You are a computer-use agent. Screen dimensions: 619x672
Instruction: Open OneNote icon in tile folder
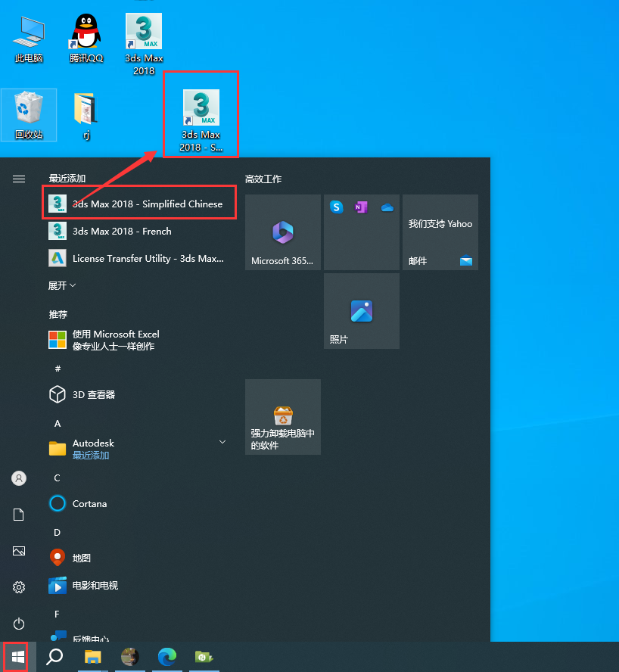coord(362,207)
